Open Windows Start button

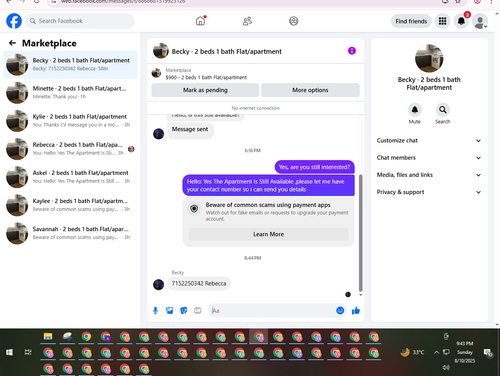(10, 352)
